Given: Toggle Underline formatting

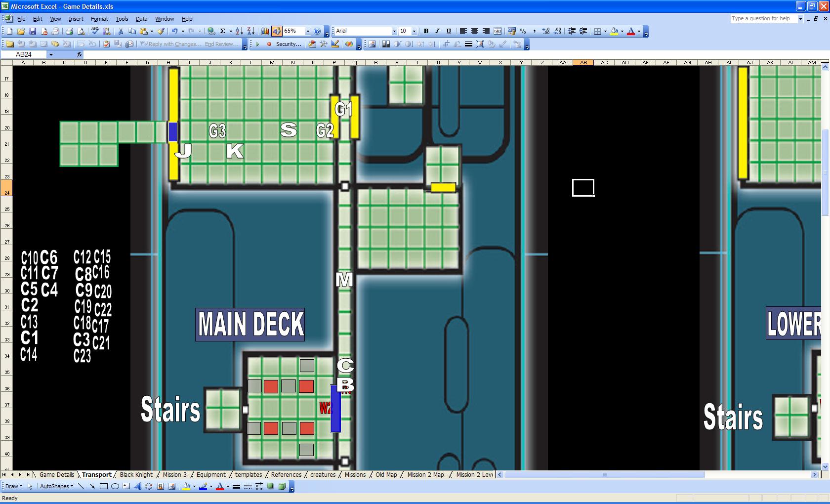Looking at the screenshot, I should coord(449,31).
